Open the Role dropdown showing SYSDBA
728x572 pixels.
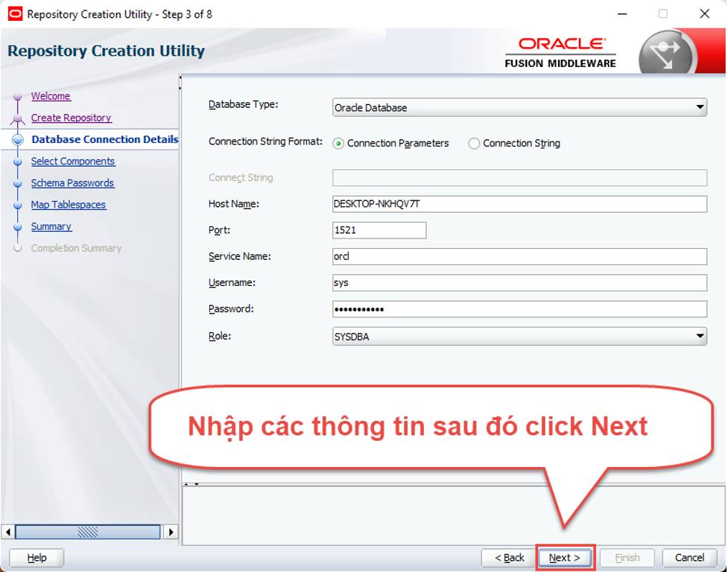[x=519, y=336]
